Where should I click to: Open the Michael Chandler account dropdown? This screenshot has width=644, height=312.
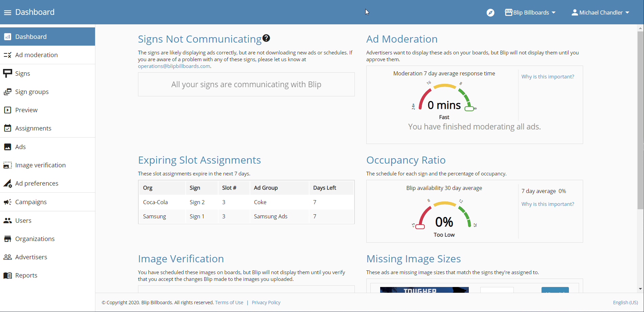[600, 12]
